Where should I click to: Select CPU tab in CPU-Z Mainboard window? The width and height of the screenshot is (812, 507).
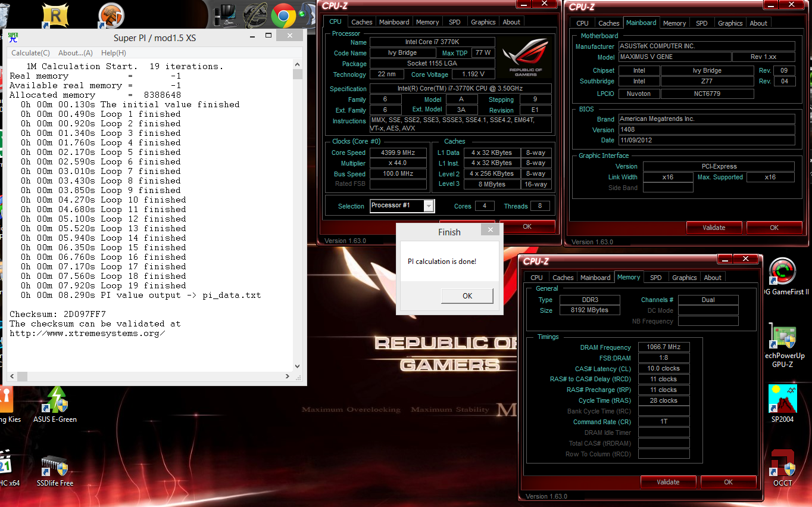point(582,23)
